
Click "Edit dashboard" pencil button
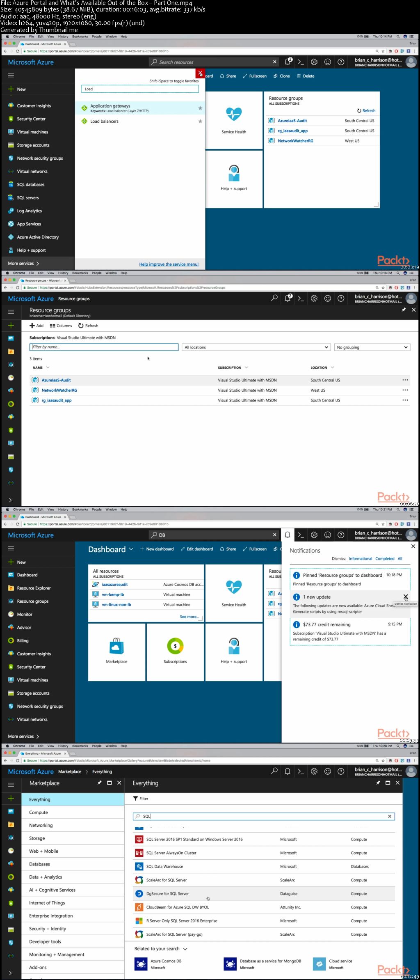coord(197,549)
